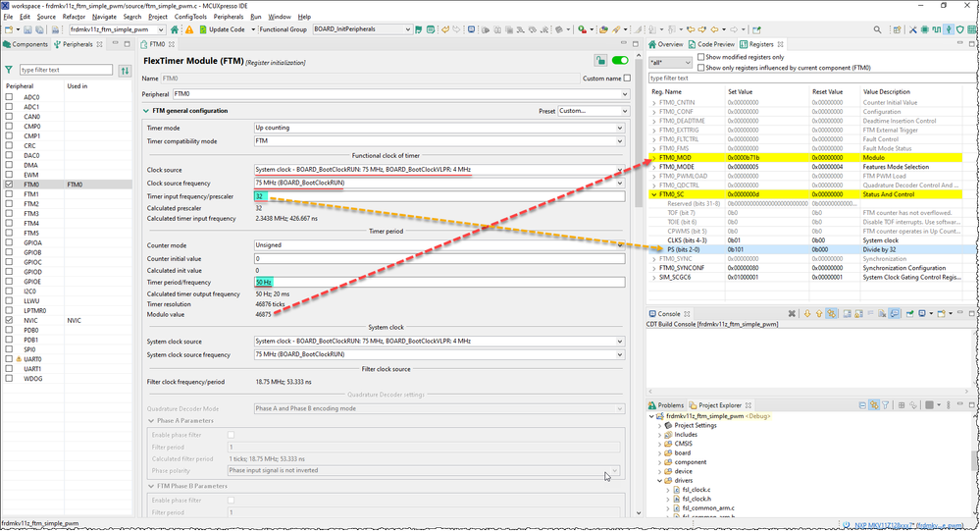Open the System clock source dropdown

(x=439, y=342)
